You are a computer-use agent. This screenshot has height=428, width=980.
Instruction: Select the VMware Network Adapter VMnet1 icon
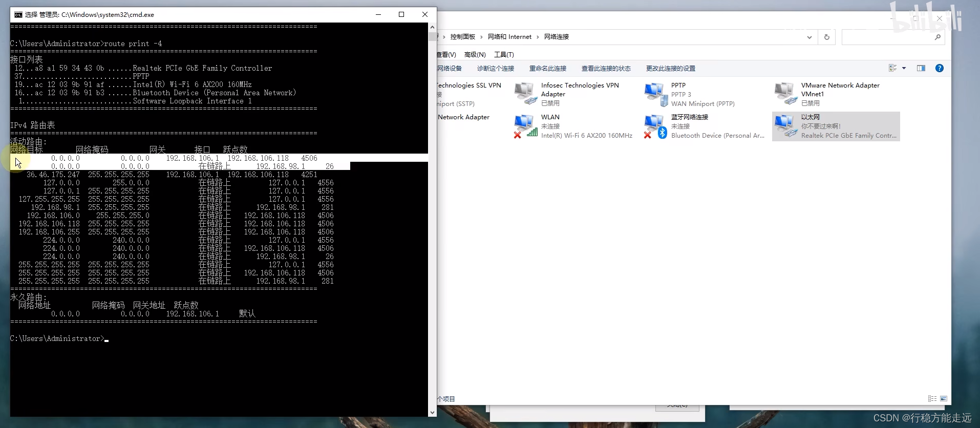785,94
